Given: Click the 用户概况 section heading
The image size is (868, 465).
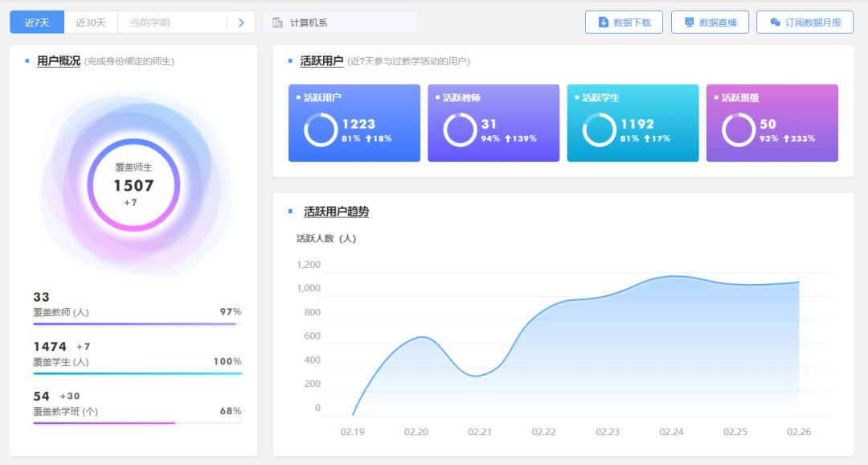Looking at the screenshot, I should click(x=59, y=61).
